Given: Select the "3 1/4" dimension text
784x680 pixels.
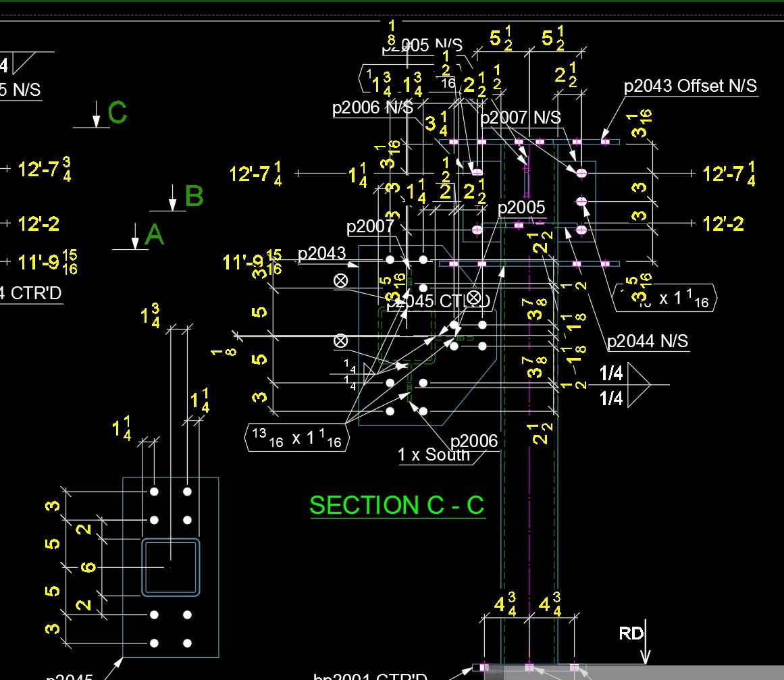Looking at the screenshot, I should tap(436, 124).
